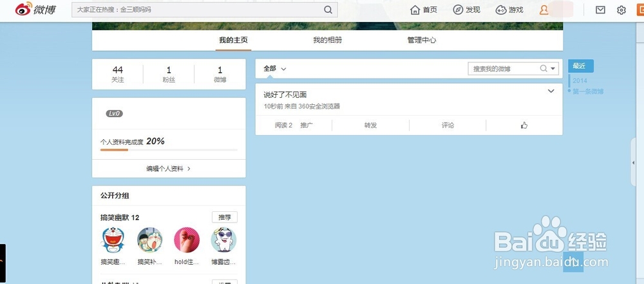Jump to 2014 timeline marker
Screen dimensions: 644x284
click(x=580, y=80)
